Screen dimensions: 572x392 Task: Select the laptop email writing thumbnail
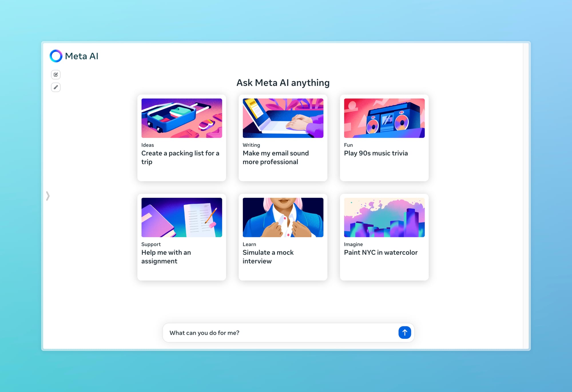tap(283, 118)
